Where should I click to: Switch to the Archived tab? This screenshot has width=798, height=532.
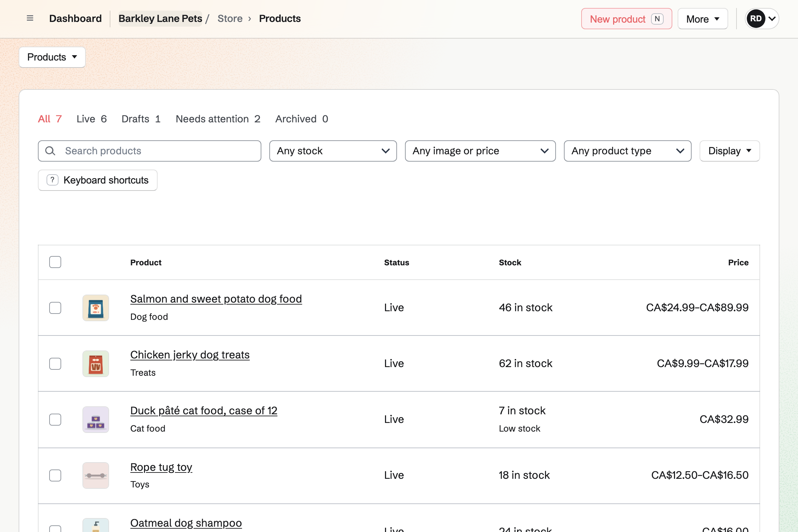(302, 119)
